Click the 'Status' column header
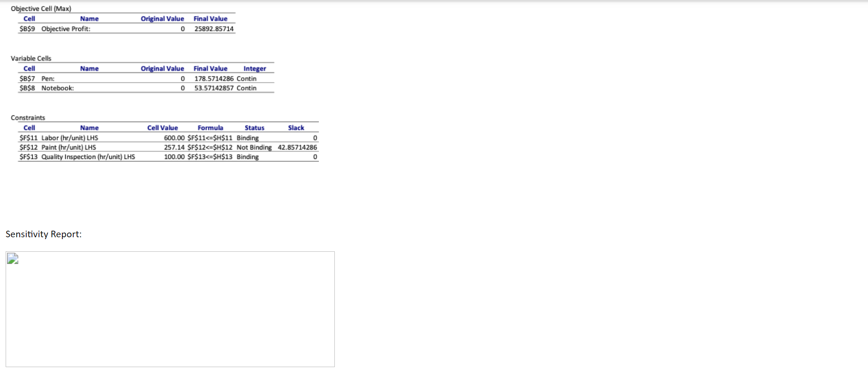Viewport: 868px width, 384px height. 255,128
